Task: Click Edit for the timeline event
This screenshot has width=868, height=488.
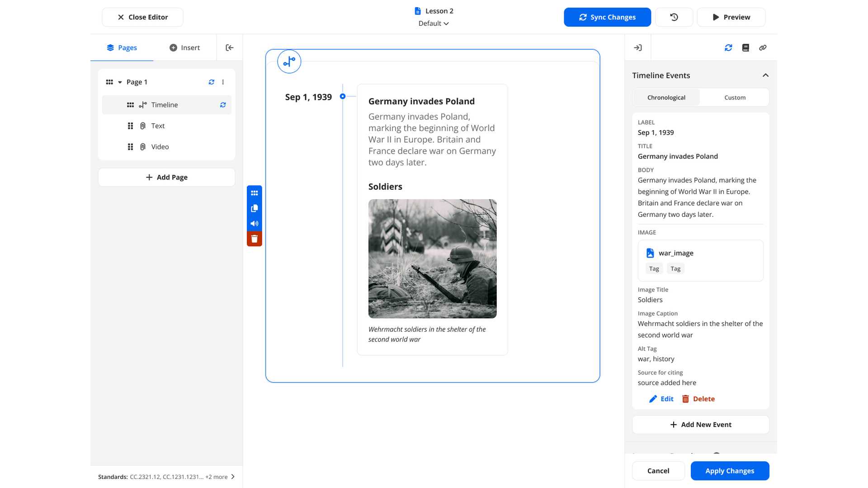Action: (x=661, y=399)
